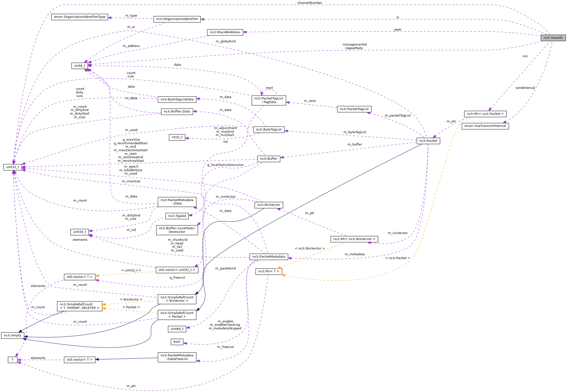The width and height of the screenshot is (567, 392).
Task: Open the ns3::Buffer class node
Action: (x=269, y=159)
